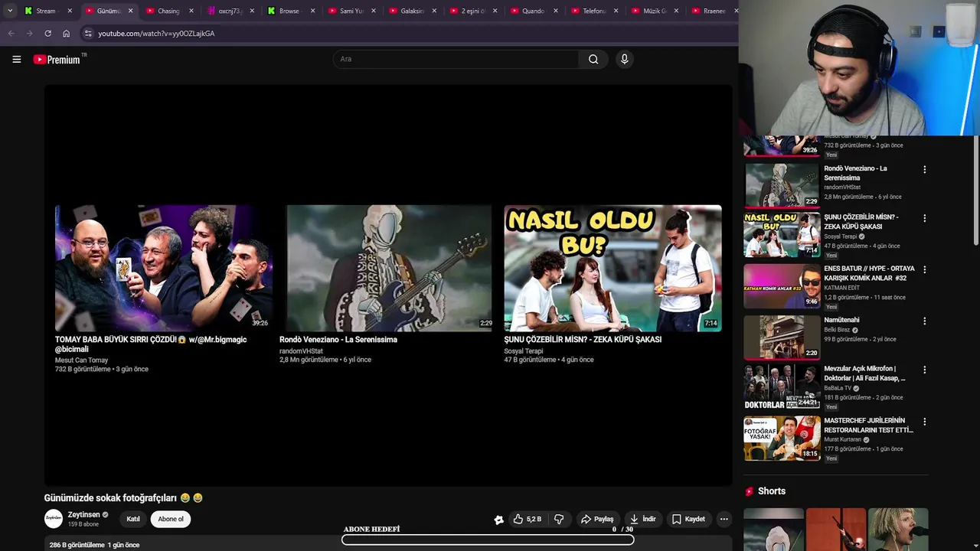
Task: Open options menu for sidebar Rondò Veneziano video
Action: coord(924,169)
